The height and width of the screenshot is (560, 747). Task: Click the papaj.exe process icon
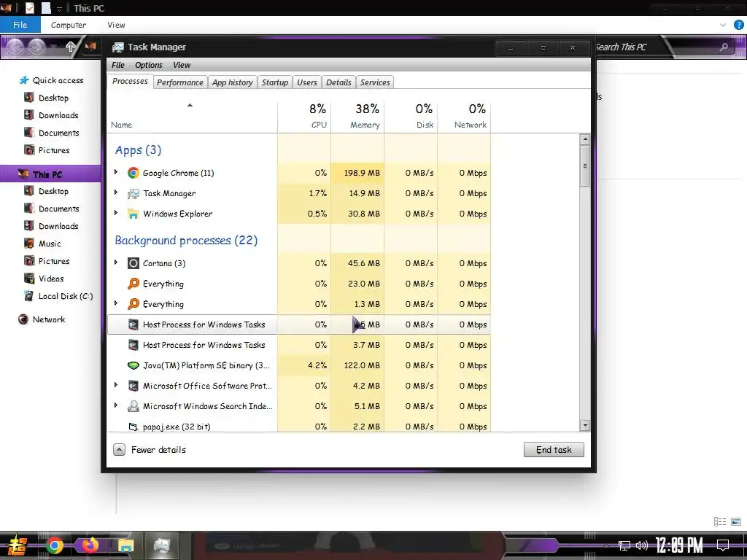133,427
